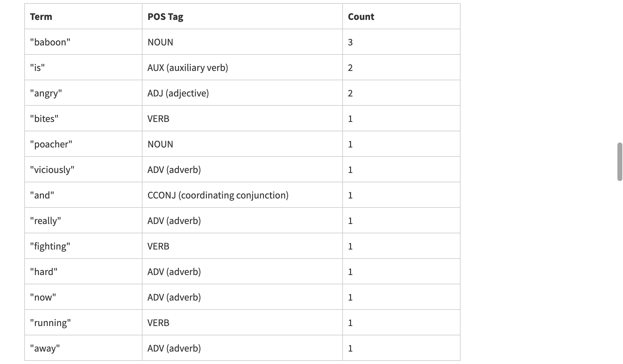Select the CCONJ (coordinating conjunction) cell
This screenshot has height=364, width=623.
(x=218, y=195)
